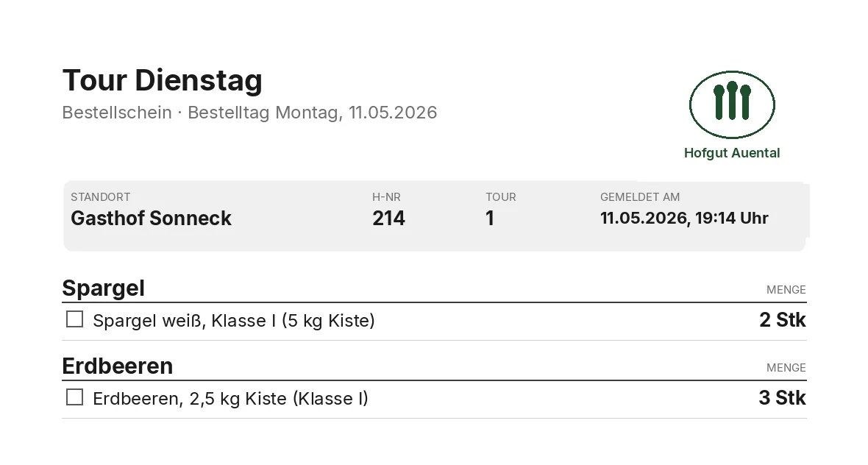
Task: Click the STANDORT field label
Action: pos(101,197)
